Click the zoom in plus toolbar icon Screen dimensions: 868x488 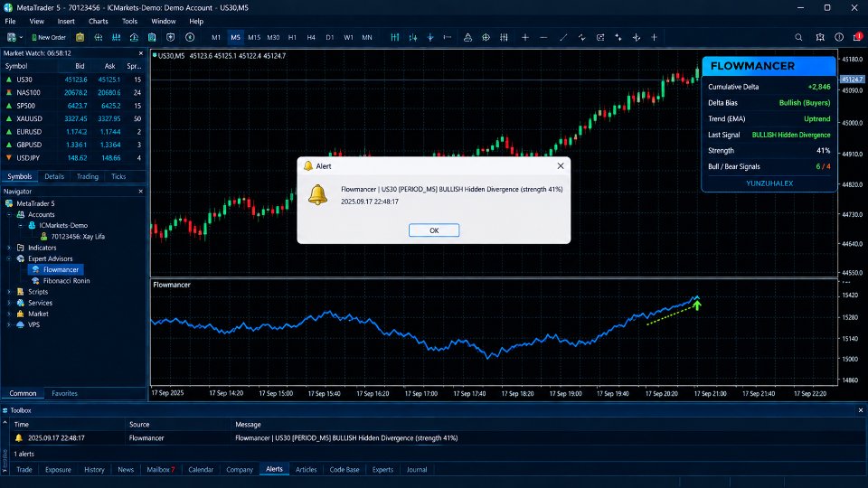pyautogui.click(x=525, y=37)
